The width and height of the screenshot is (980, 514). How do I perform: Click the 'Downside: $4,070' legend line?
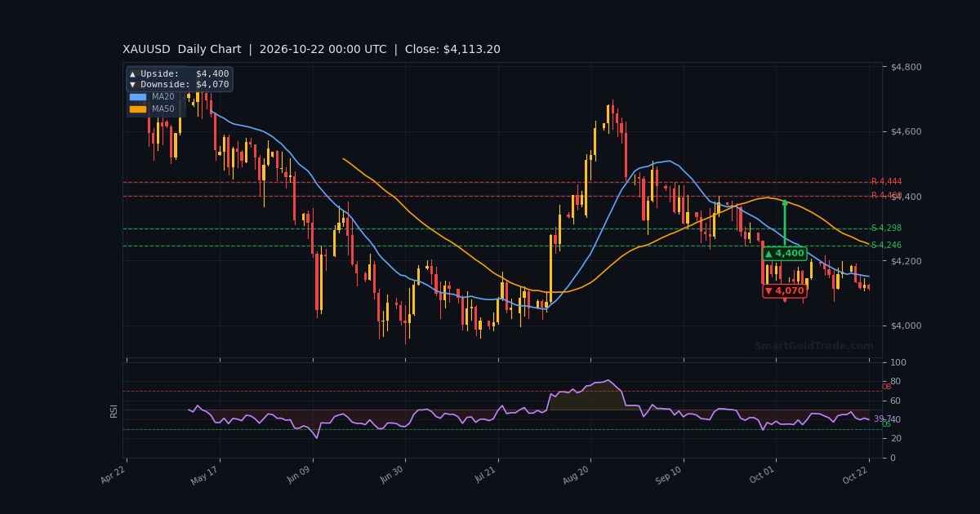pyautogui.click(x=180, y=85)
